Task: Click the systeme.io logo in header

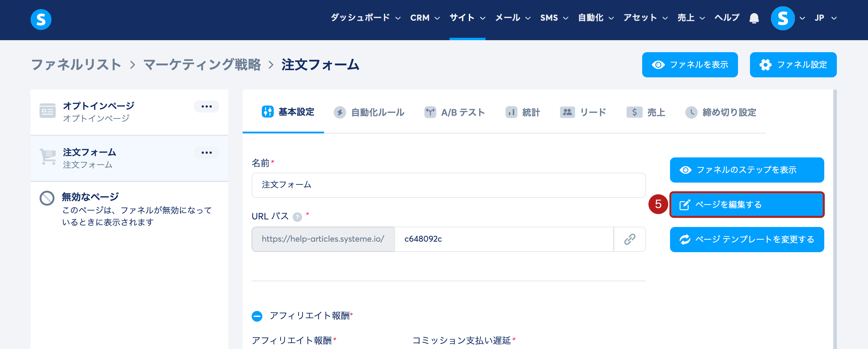Action: pos(41,19)
